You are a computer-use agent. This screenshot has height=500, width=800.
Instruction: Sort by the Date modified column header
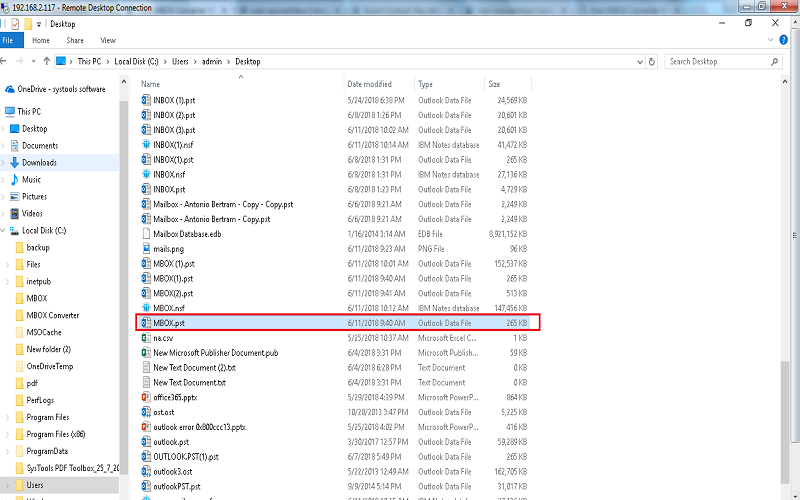click(379, 84)
